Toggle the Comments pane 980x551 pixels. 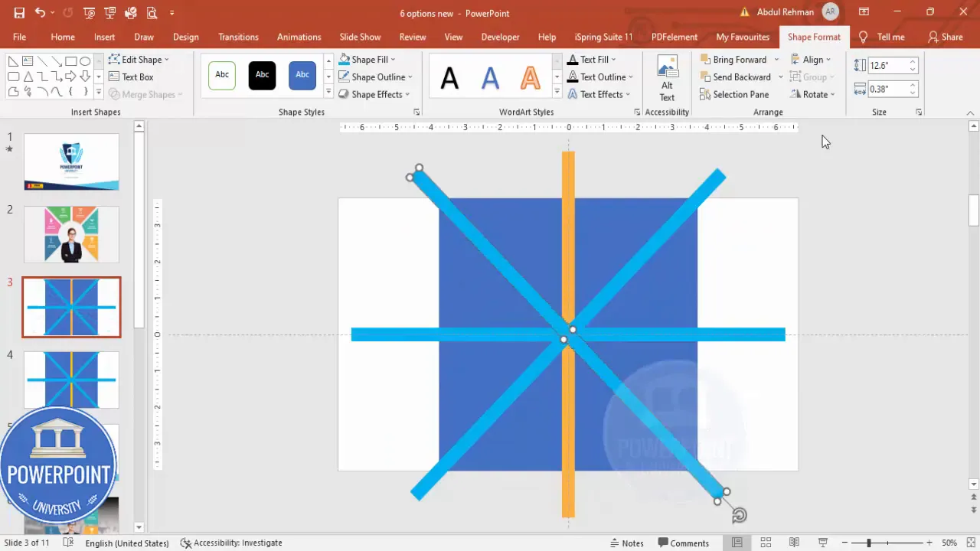(x=683, y=543)
